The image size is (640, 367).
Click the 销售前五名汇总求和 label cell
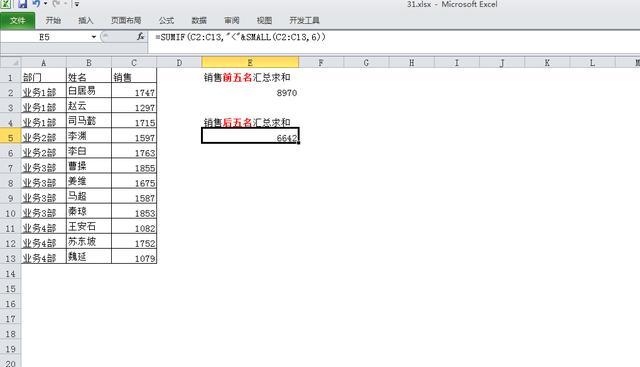250,77
